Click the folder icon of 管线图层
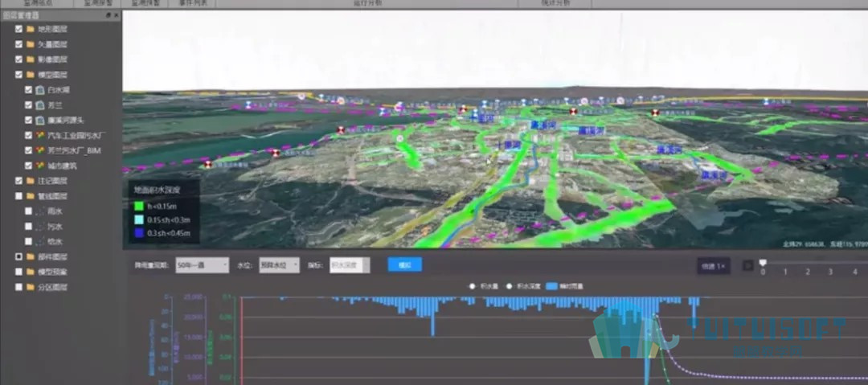The width and height of the screenshot is (868, 385). tap(31, 195)
